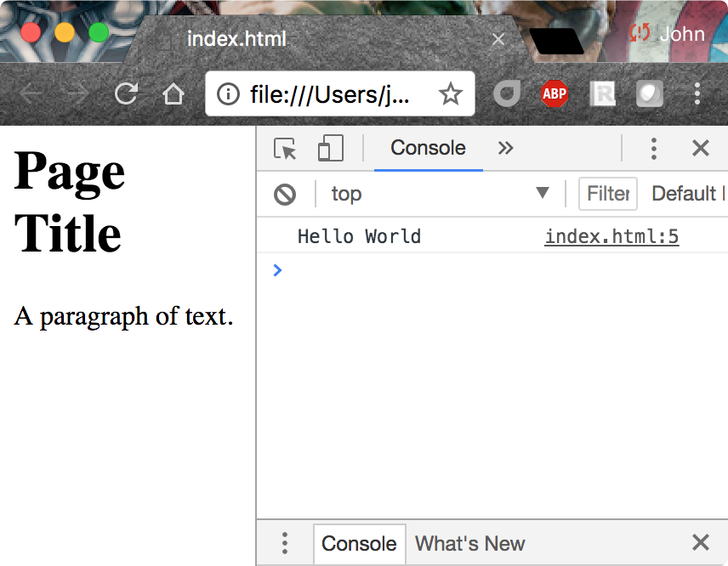Reload the page with refresh icon
728x566 pixels.
pyautogui.click(x=127, y=93)
